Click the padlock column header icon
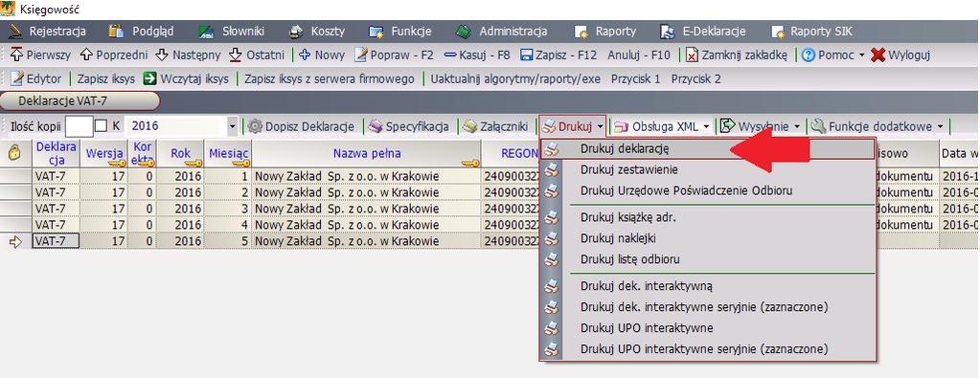This screenshot has height=378, width=980. coord(15,153)
